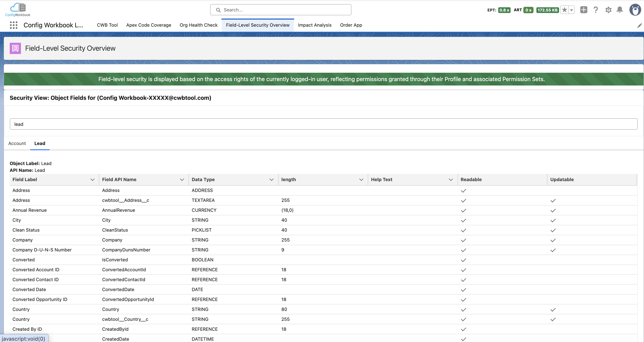Click the user avatar profile icon
This screenshot has height=342, width=644.
point(635,10)
